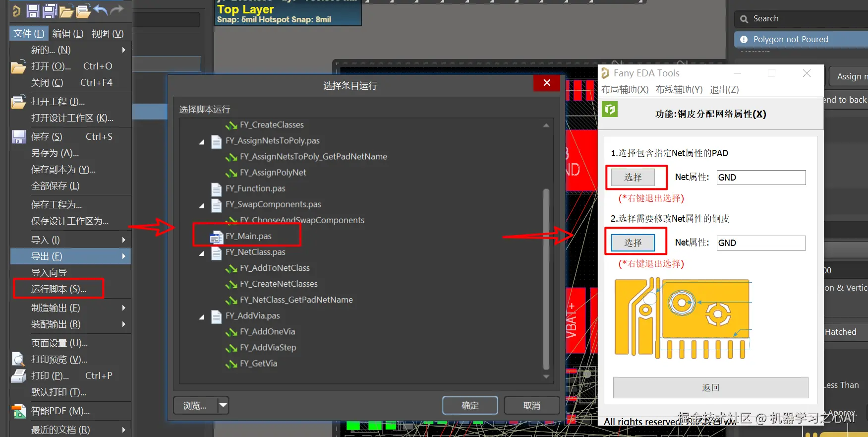Viewport: 868px width, 437px height.
Task: Select 导出 (E) menu entry
Action: pos(70,256)
